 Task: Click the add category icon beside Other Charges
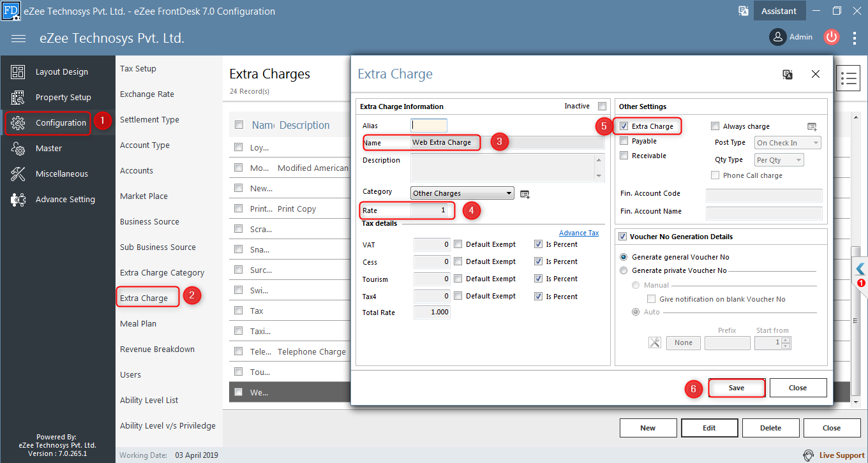pos(525,194)
